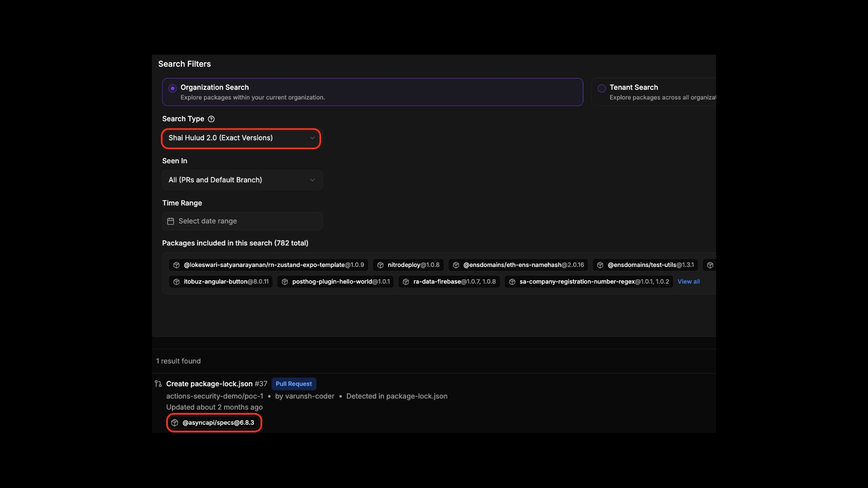Select the Organization Search radio button
Screen dimensions: 868x488
click(x=173, y=88)
